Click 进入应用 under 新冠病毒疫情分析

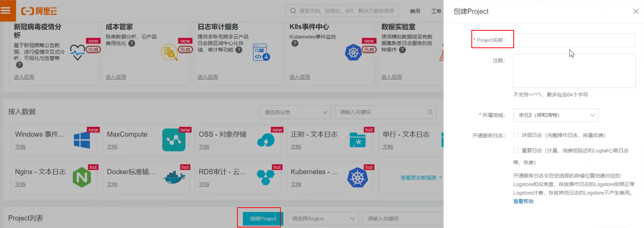point(24,77)
